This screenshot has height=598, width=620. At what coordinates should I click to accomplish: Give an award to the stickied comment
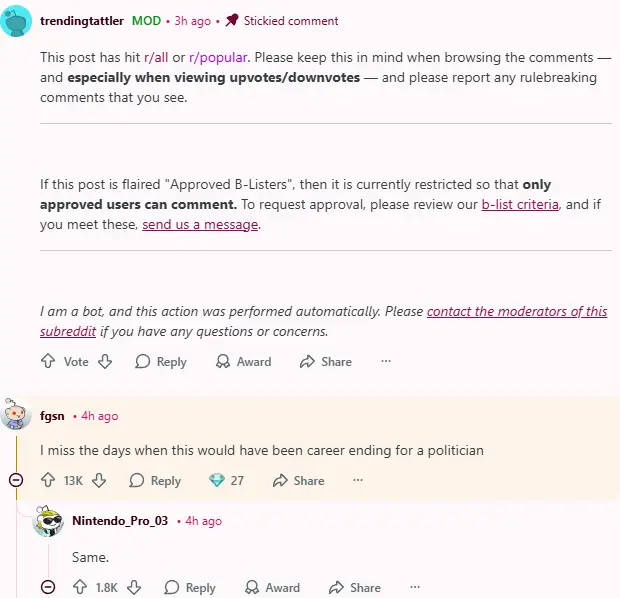click(243, 361)
